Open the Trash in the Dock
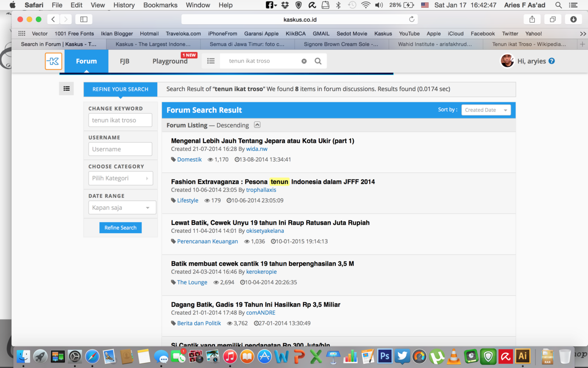Image resolution: width=588 pixels, height=368 pixels. click(565, 356)
